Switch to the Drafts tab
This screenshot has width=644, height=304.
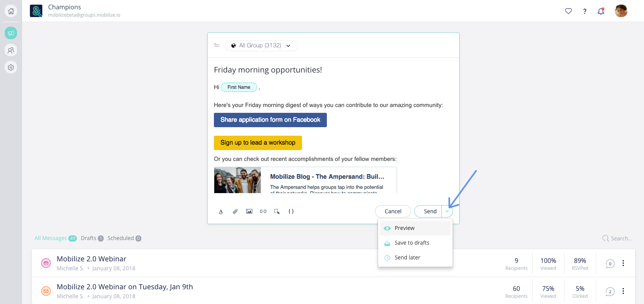pyautogui.click(x=92, y=238)
